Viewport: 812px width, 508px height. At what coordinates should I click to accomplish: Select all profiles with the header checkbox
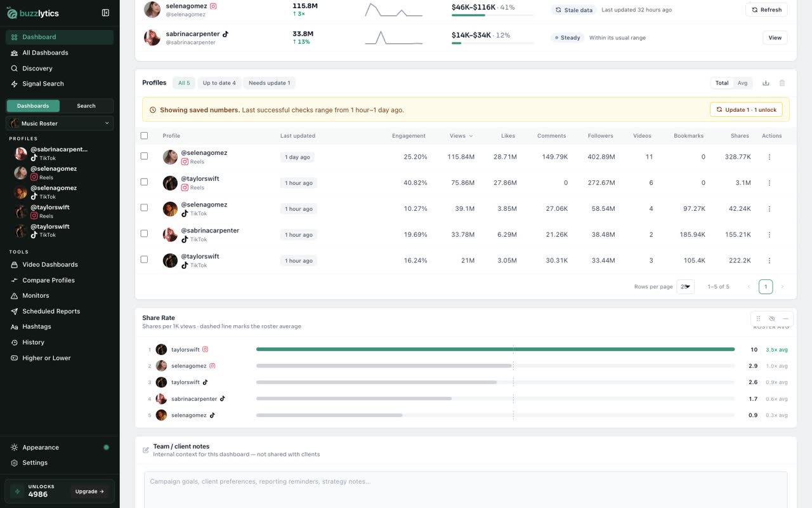(144, 136)
